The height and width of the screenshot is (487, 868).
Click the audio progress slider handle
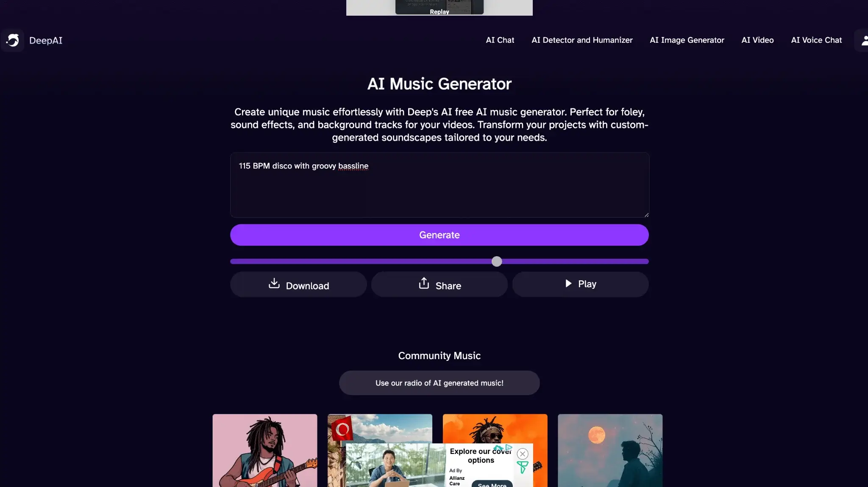pyautogui.click(x=497, y=261)
